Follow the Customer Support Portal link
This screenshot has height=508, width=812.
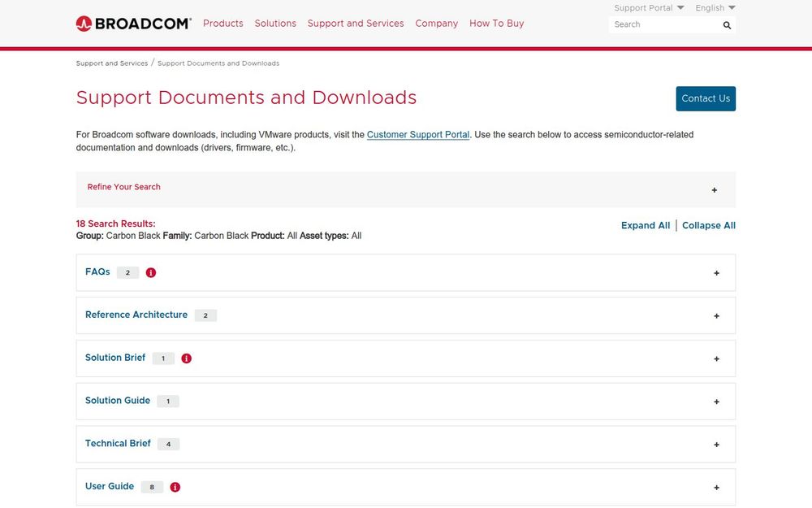click(418, 135)
